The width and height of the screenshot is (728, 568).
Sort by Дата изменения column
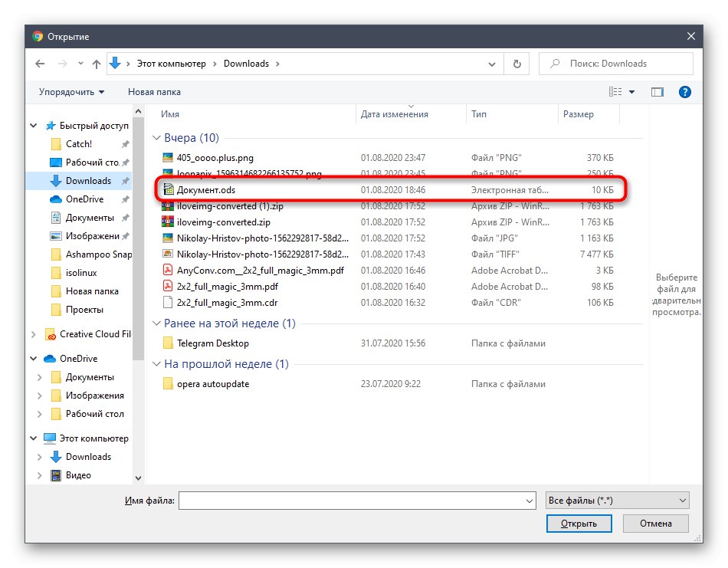(394, 113)
